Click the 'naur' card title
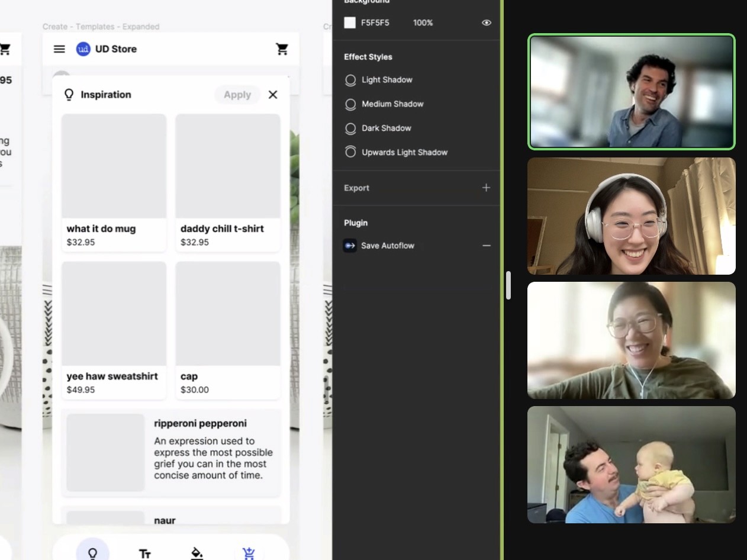Image resolution: width=747 pixels, height=560 pixels. [x=165, y=520]
